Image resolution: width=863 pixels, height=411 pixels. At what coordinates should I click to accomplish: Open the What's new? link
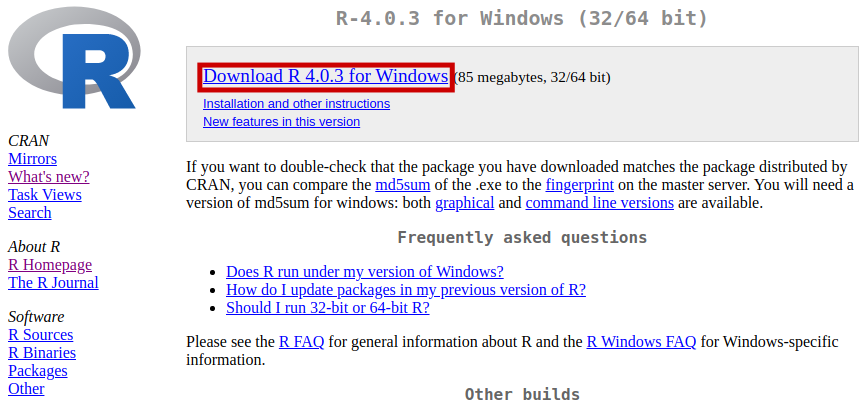[49, 177]
